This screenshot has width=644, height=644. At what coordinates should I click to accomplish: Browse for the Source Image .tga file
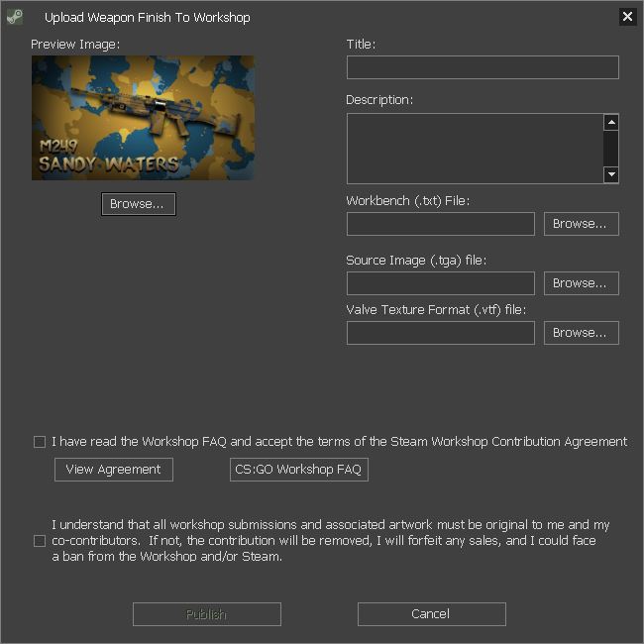[x=582, y=283]
